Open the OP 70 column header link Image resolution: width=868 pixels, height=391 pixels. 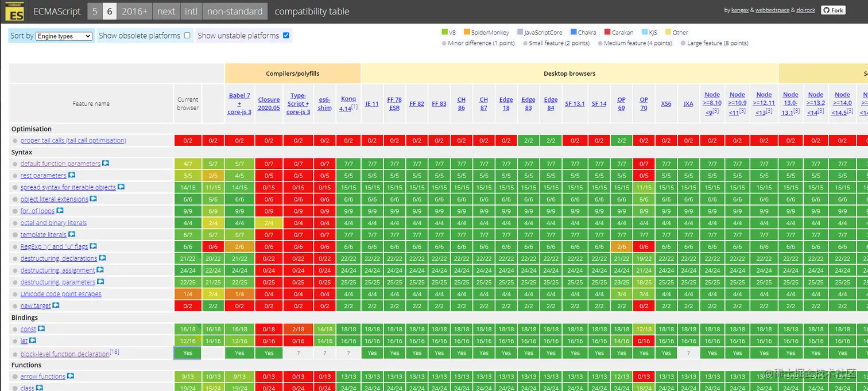coord(644,104)
